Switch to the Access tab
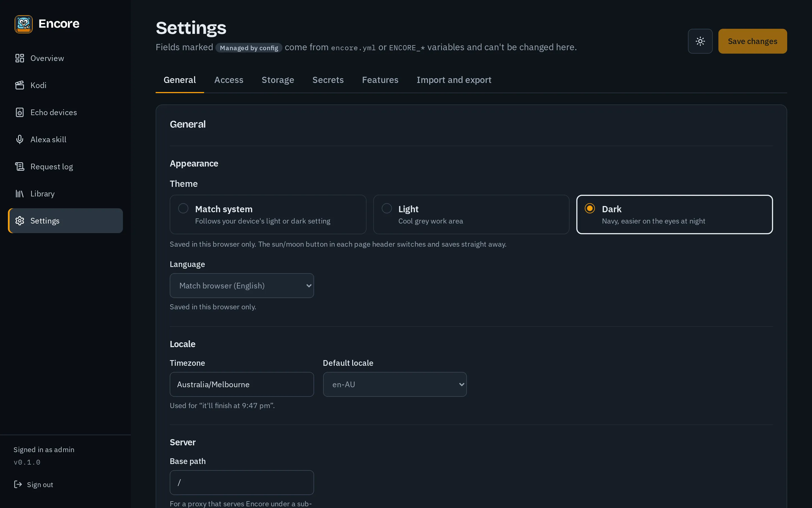 (x=229, y=80)
